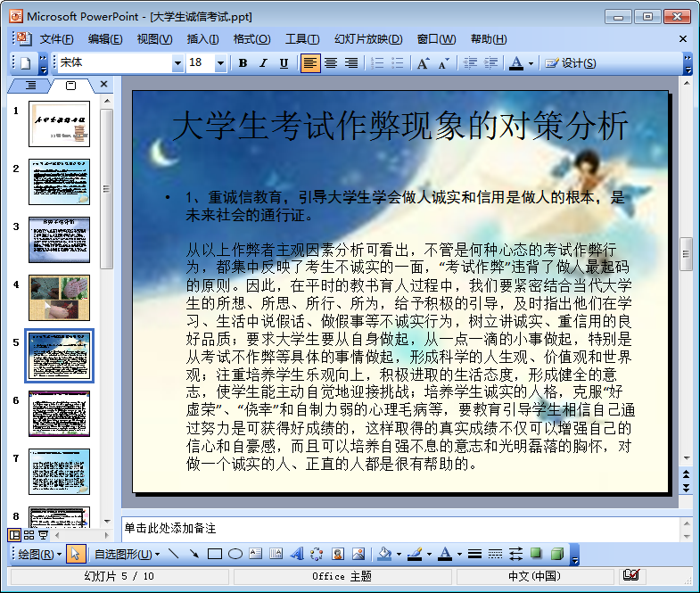This screenshot has width=700, height=593.
Task: Toggle numbered list
Action: (377, 63)
